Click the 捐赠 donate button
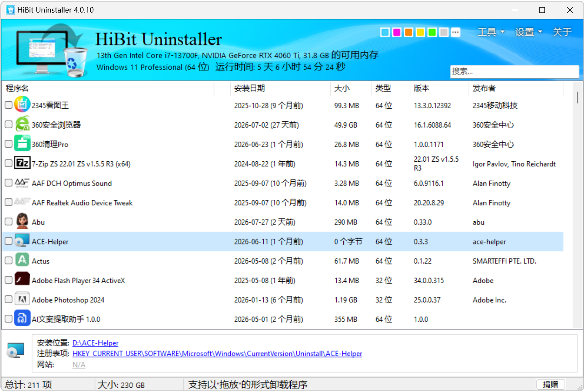The height and width of the screenshot is (392, 585). coord(550,385)
